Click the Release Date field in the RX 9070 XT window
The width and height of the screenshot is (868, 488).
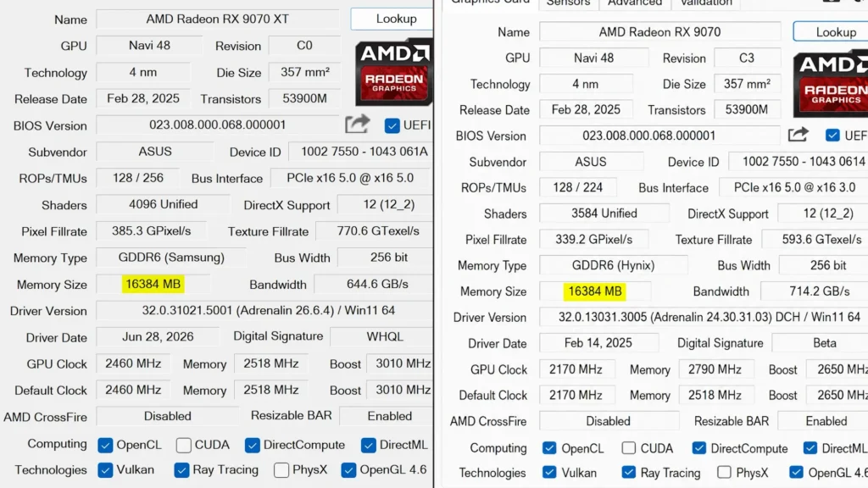(142, 99)
